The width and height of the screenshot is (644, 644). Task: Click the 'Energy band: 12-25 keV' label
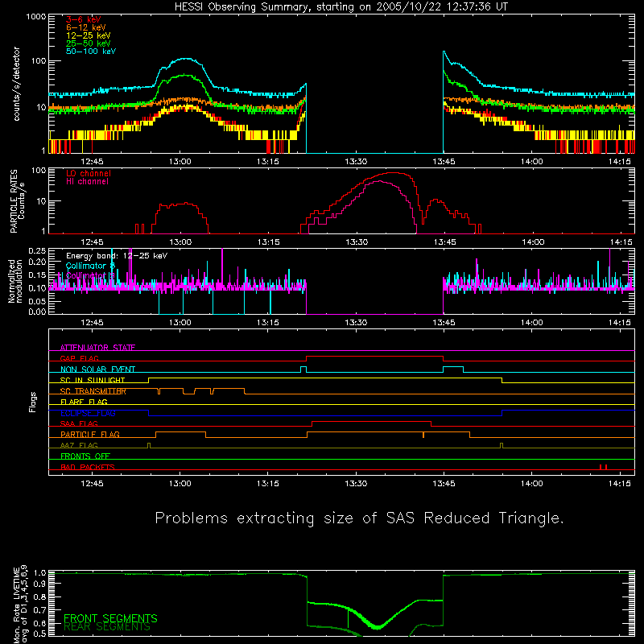(x=117, y=256)
